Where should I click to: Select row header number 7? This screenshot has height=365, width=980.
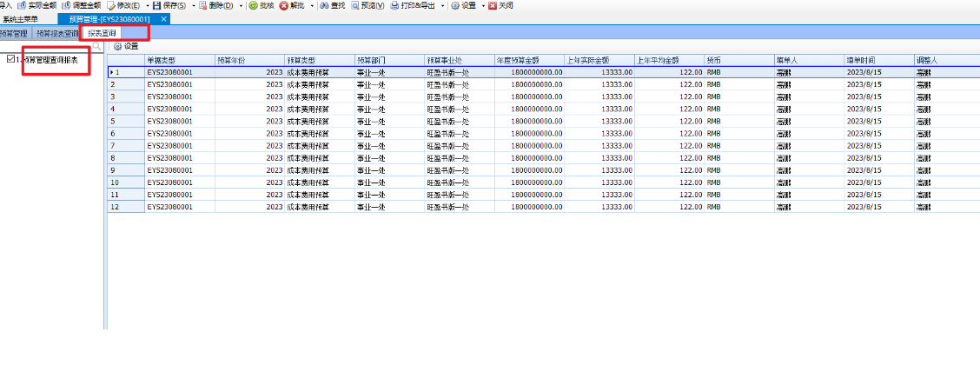click(126, 146)
